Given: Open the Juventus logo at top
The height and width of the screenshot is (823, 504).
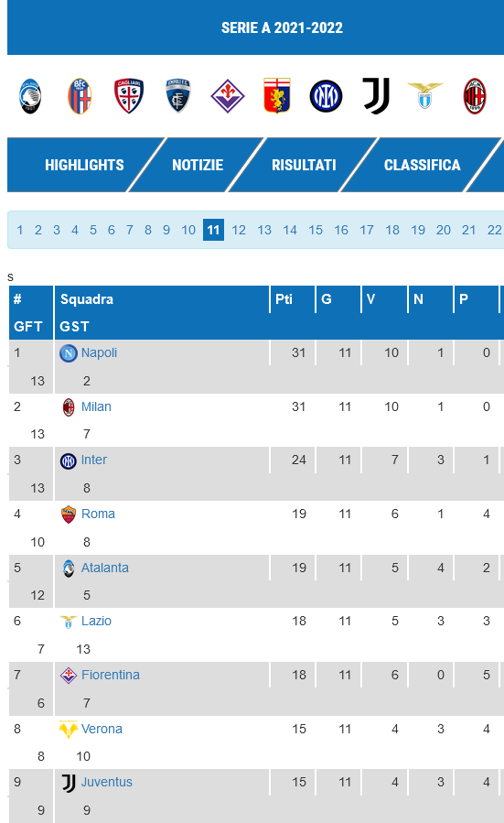Looking at the screenshot, I should 376,96.
